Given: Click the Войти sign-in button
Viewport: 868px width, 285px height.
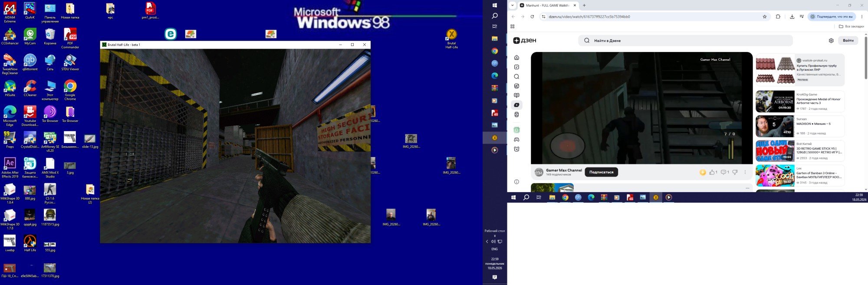Looking at the screenshot, I should 848,40.
